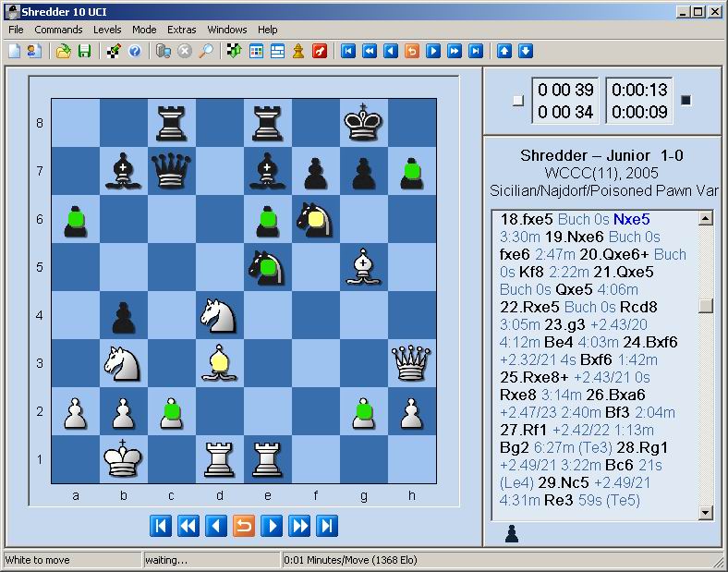Click the blue up arrow toolbar icon
Viewport: 728px width, 572px height.
504,51
